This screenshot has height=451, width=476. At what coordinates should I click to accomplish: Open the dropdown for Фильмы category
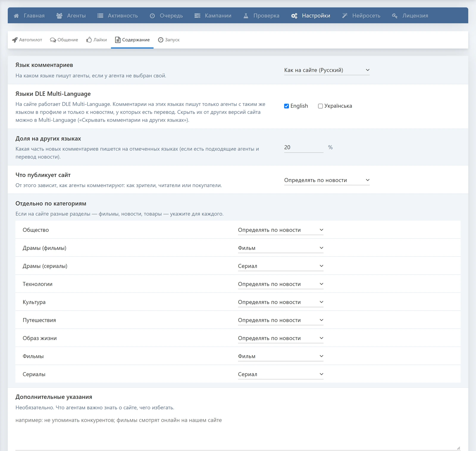click(x=281, y=356)
